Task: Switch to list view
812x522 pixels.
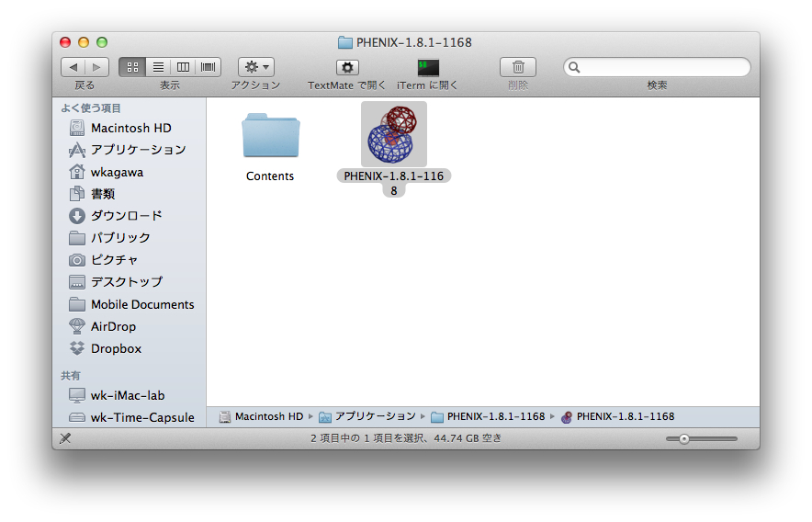Action: click(158, 67)
